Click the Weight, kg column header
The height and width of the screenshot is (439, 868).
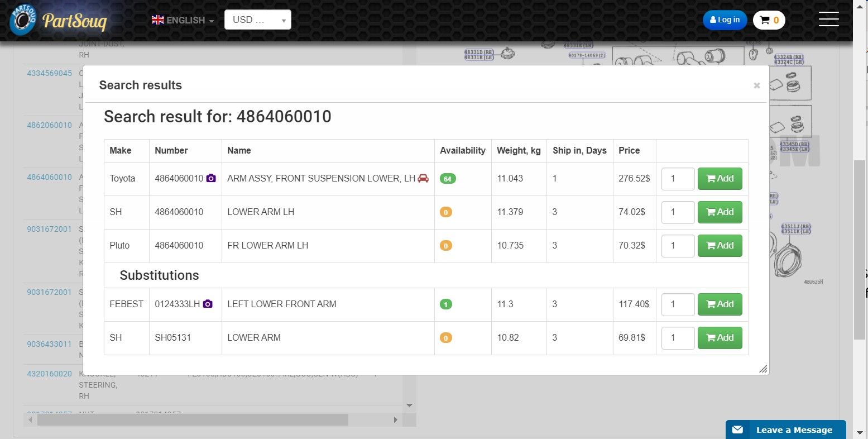pyautogui.click(x=519, y=150)
